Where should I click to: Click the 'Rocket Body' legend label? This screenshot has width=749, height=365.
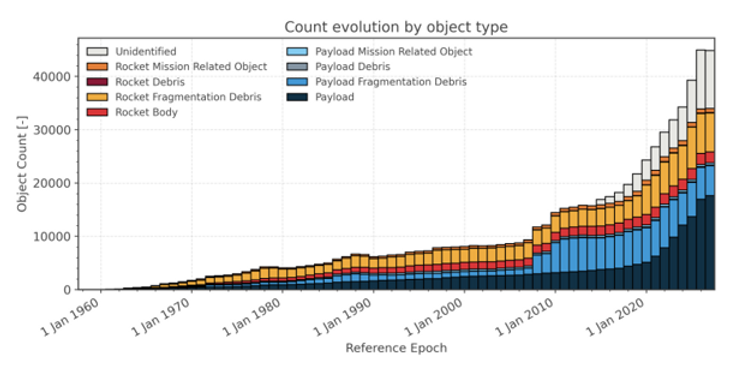coord(146,112)
